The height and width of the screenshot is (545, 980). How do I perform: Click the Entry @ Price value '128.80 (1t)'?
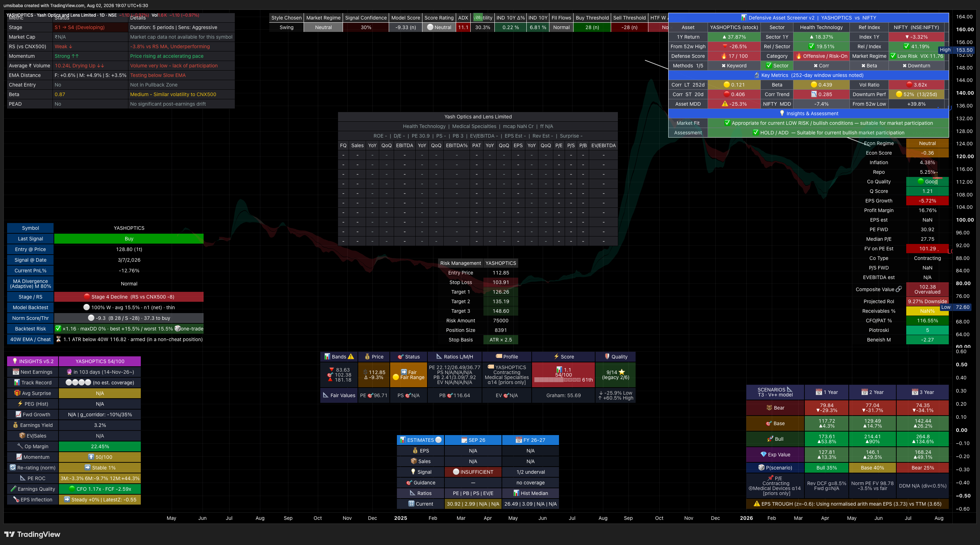129,249
